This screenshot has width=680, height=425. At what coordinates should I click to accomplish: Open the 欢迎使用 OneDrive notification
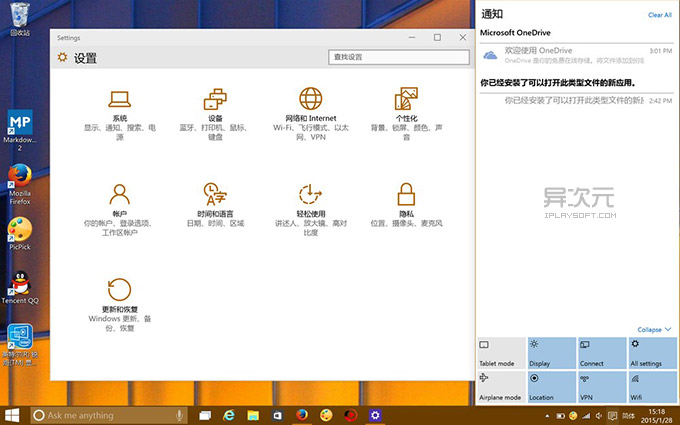click(x=576, y=55)
